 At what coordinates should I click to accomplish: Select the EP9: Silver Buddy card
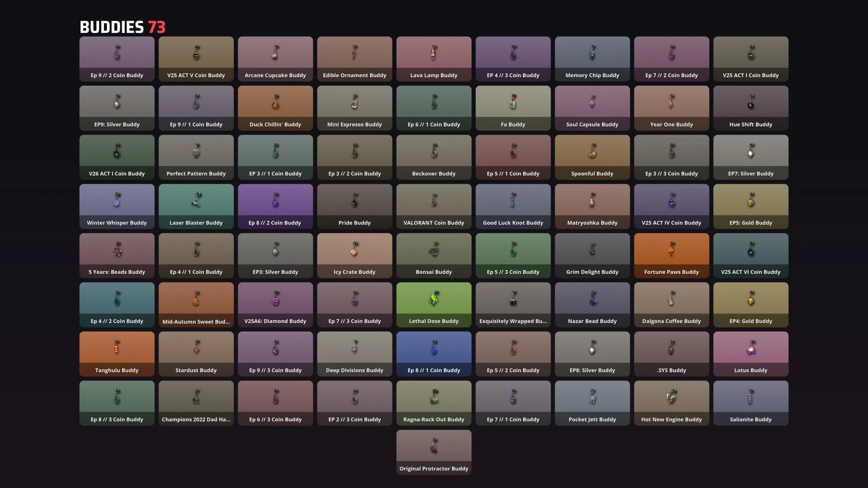click(x=117, y=108)
